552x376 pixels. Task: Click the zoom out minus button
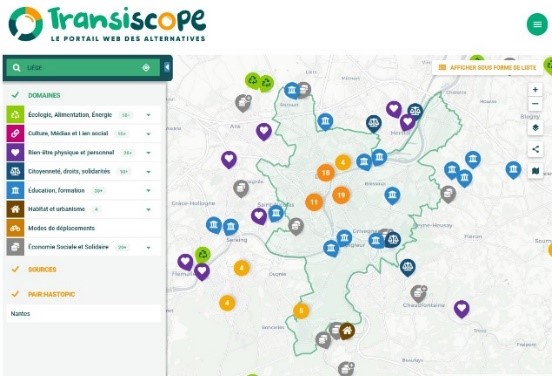click(535, 104)
